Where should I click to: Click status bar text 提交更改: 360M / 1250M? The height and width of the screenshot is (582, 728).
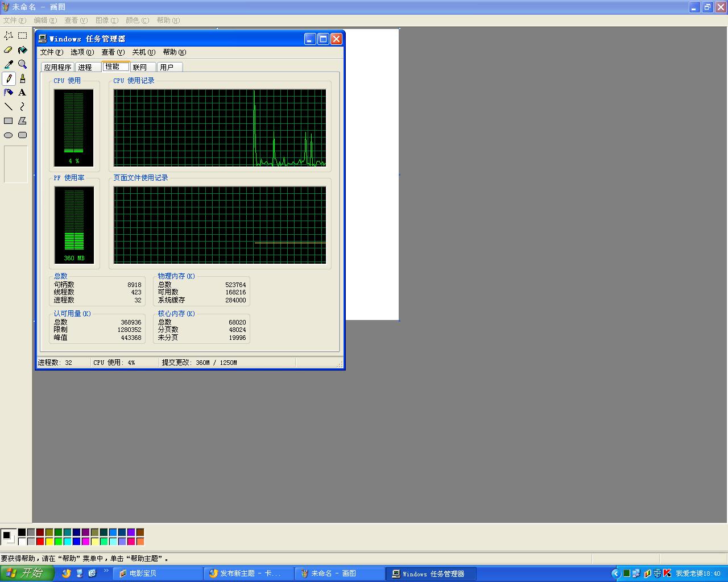click(199, 363)
